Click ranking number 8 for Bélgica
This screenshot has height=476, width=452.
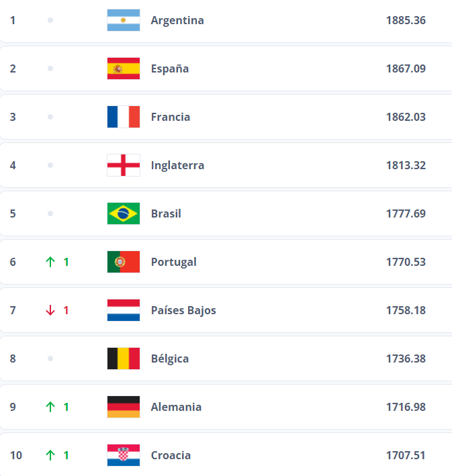tap(13, 359)
